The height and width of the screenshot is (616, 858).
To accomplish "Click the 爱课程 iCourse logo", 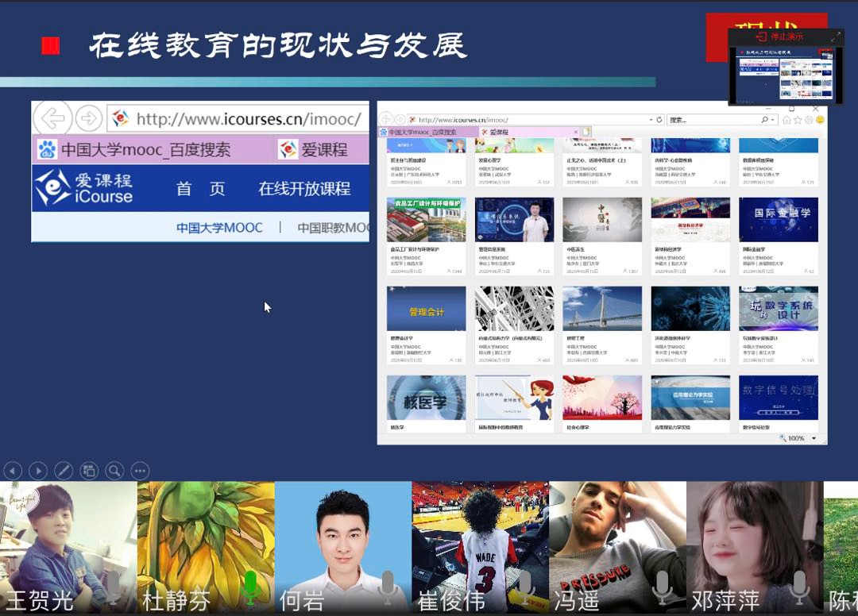I will (83, 187).
